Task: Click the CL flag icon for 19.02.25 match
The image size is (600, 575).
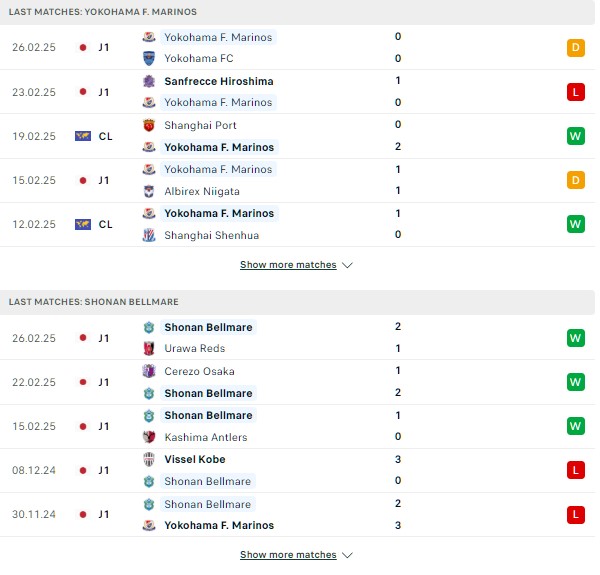Action: pos(83,136)
